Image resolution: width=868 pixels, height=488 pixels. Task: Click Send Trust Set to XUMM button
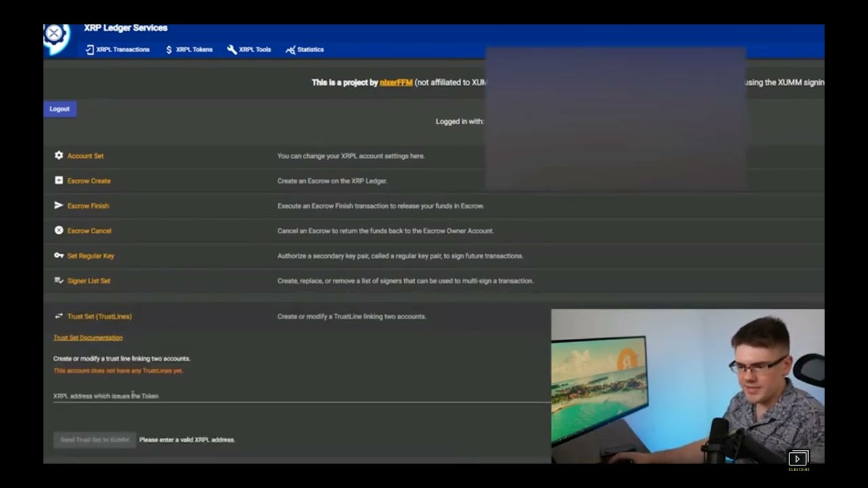[95, 440]
